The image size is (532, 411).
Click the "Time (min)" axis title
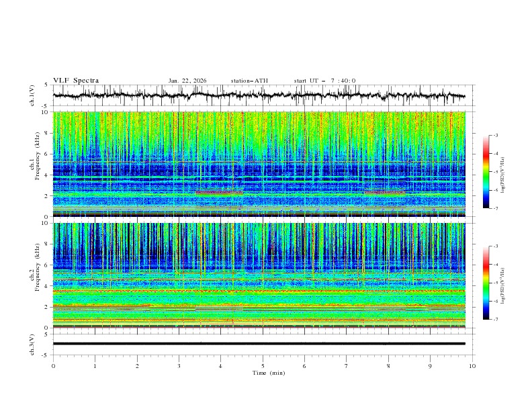pyautogui.click(x=269, y=373)
